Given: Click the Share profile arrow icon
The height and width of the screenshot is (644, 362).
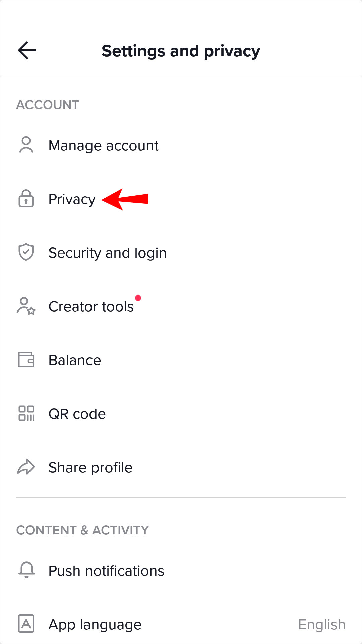Looking at the screenshot, I should [26, 467].
